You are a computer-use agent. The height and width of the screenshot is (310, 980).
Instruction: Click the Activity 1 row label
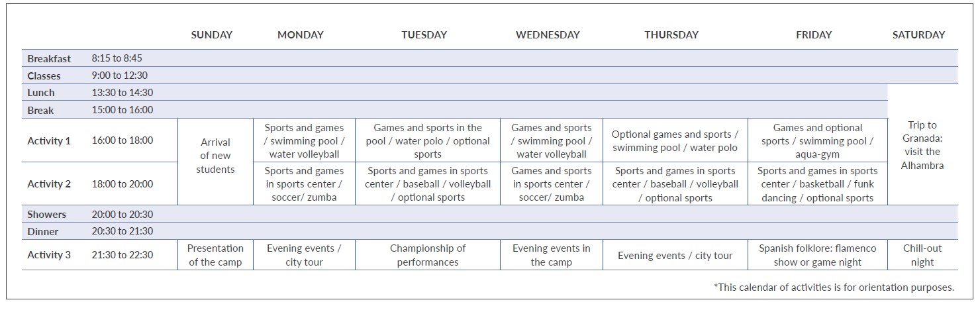[49, 140]
